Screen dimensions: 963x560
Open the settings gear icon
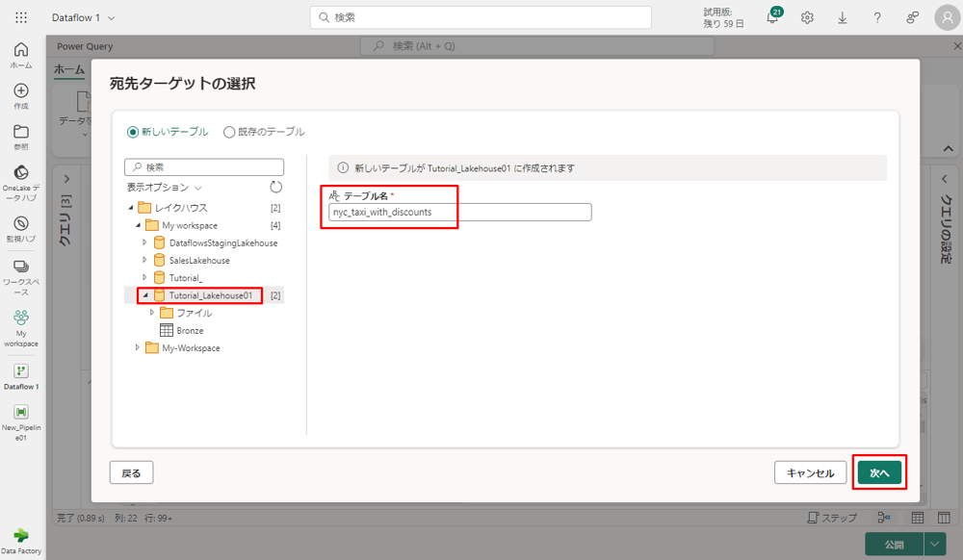807,17
